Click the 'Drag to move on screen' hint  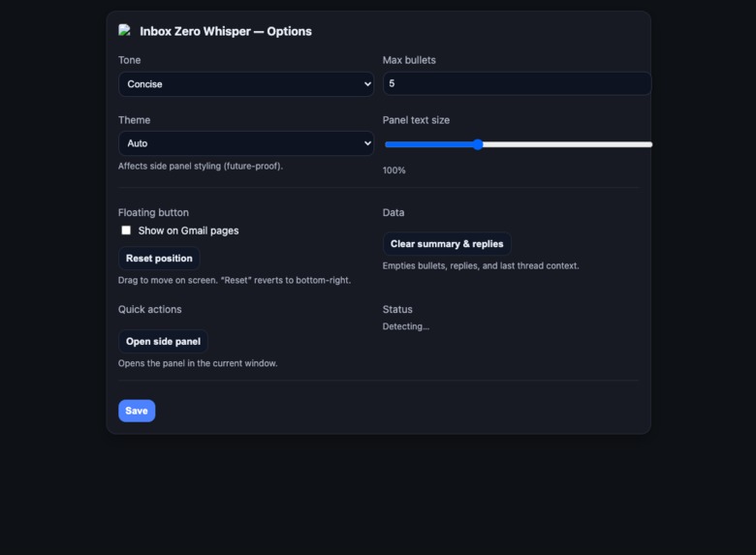tap(235, 280)
